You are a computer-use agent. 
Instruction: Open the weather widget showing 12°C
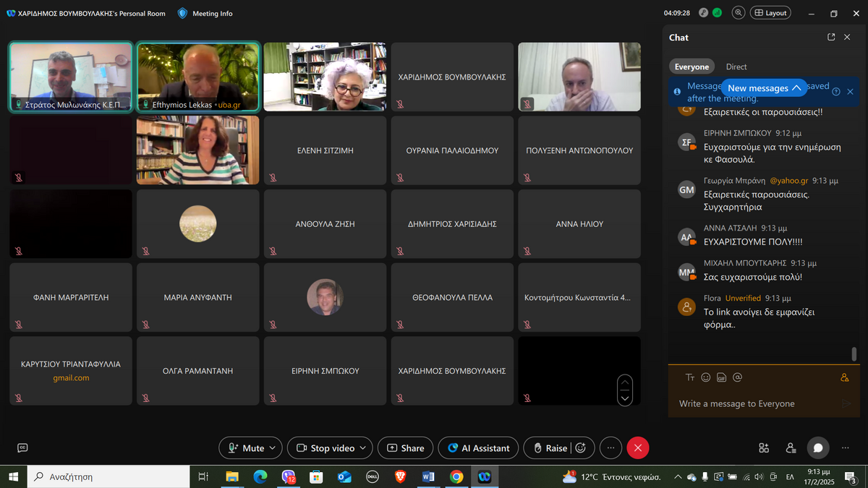(611, 476)
